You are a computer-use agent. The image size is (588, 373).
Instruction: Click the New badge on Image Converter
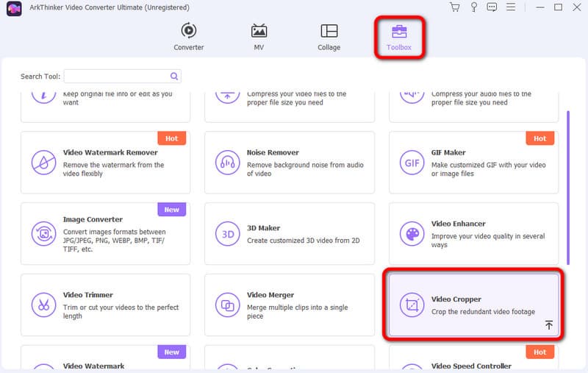point(172,210)
